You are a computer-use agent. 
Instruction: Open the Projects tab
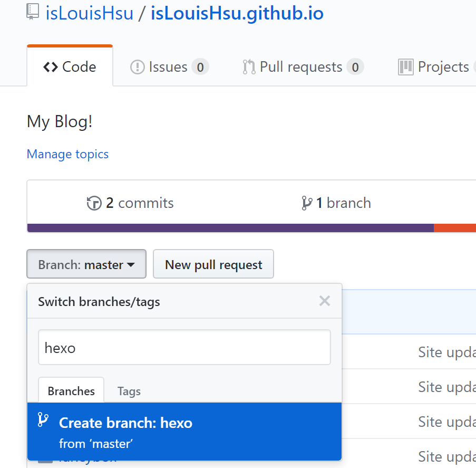point(436,67)
